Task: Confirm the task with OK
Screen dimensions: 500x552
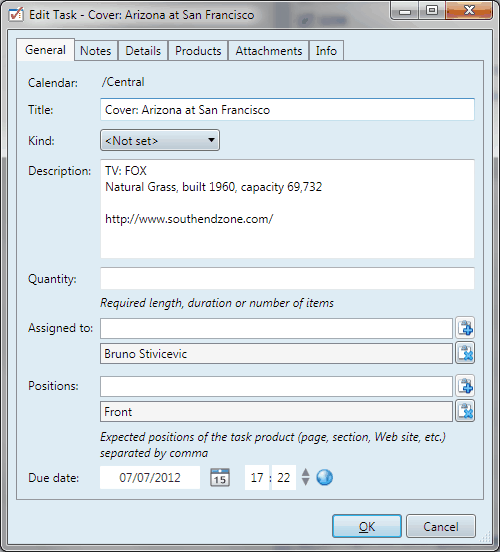Action: click(367, 526)
